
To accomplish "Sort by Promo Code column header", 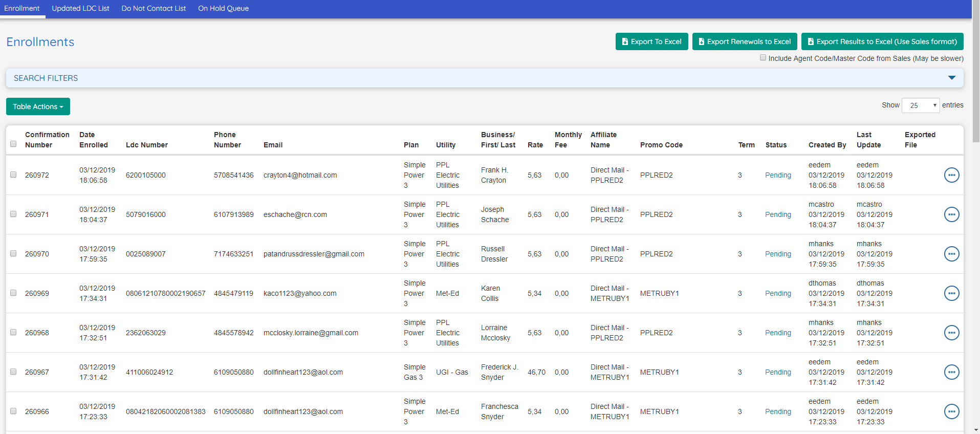I will click(661, 145).
